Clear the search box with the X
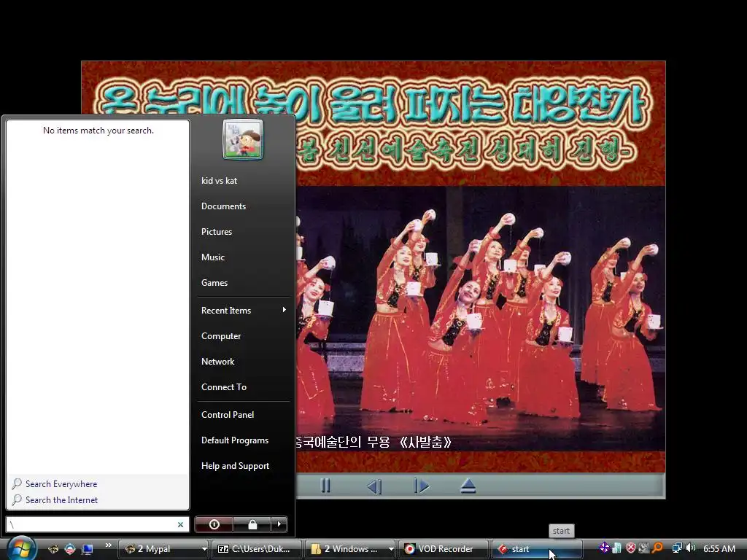Viewport: 747px width, 560px height. pyautogui.click(x=181, y=525)
